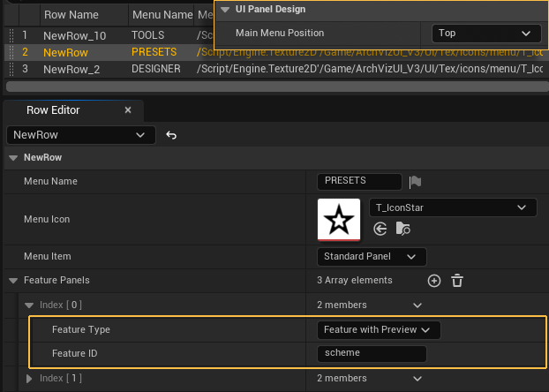This screenshot has width=549, height=392.
Task: Change the Feature with Preview type dropdown
Action: pos(379,329)
